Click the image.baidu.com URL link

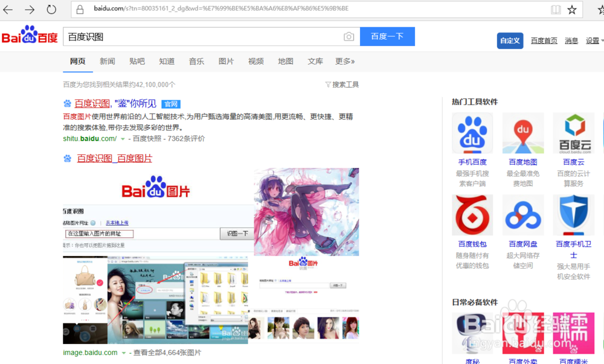90,353
